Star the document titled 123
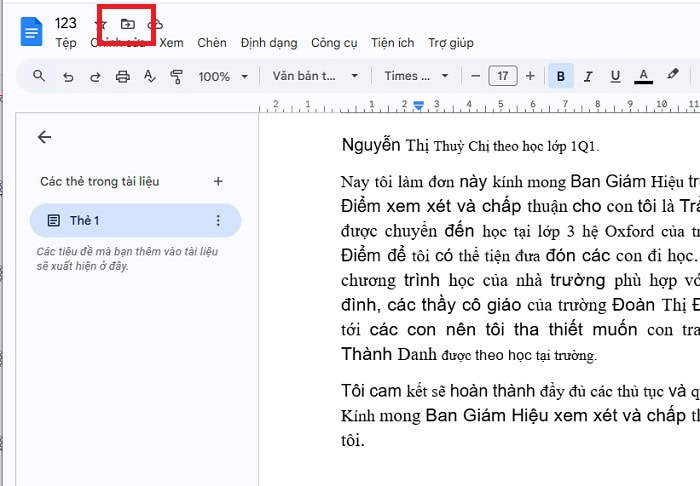 click(100, 23)
